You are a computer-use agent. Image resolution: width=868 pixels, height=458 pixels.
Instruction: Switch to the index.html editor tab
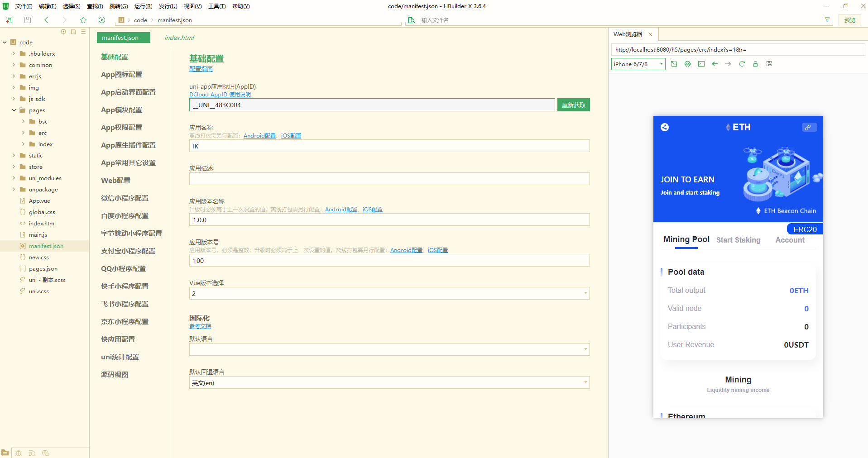179,38
